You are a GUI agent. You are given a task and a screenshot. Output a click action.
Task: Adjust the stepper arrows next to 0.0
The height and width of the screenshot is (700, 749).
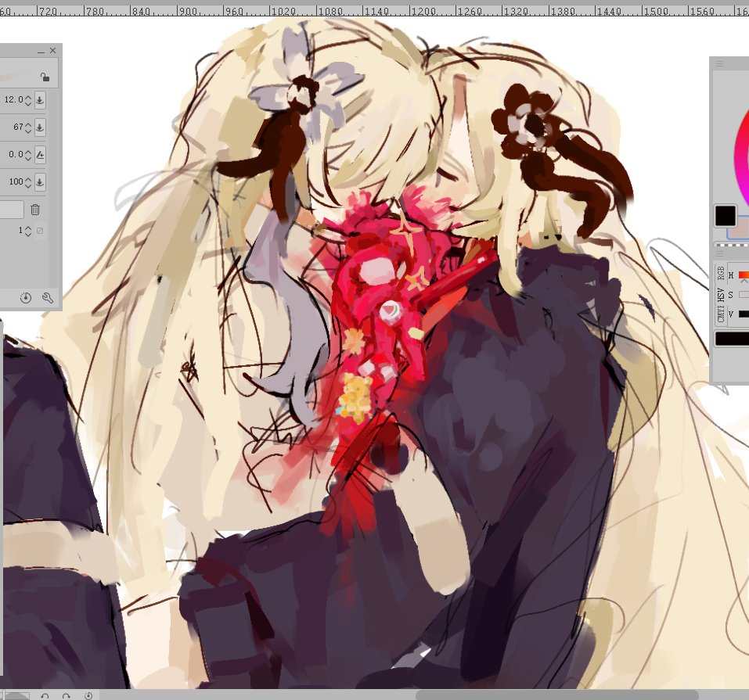[28, 155]
